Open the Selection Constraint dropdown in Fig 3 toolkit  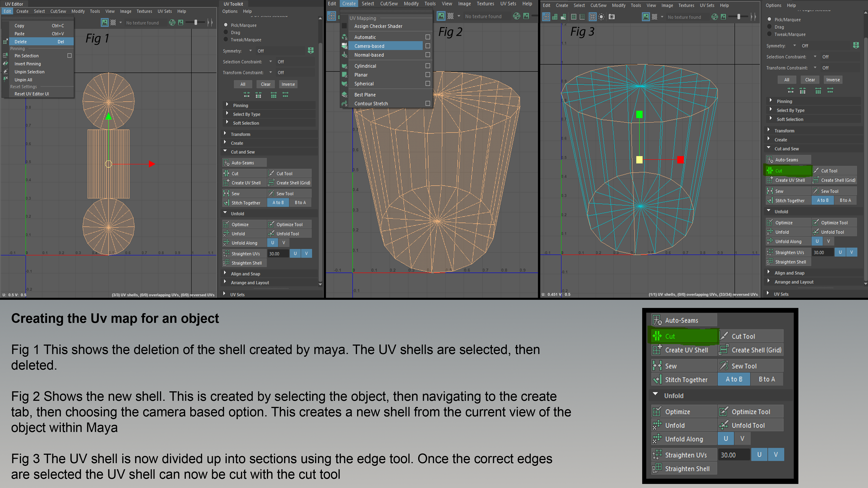[815, 56]
